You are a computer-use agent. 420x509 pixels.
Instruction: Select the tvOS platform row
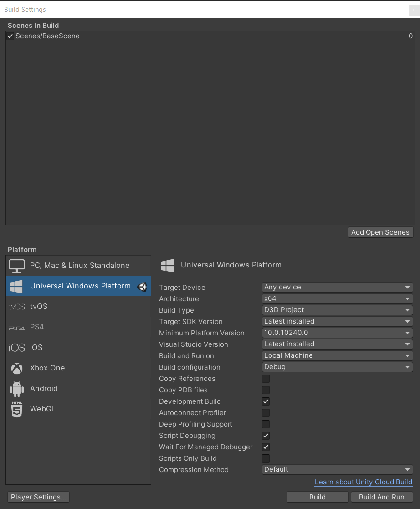(78, 306)
